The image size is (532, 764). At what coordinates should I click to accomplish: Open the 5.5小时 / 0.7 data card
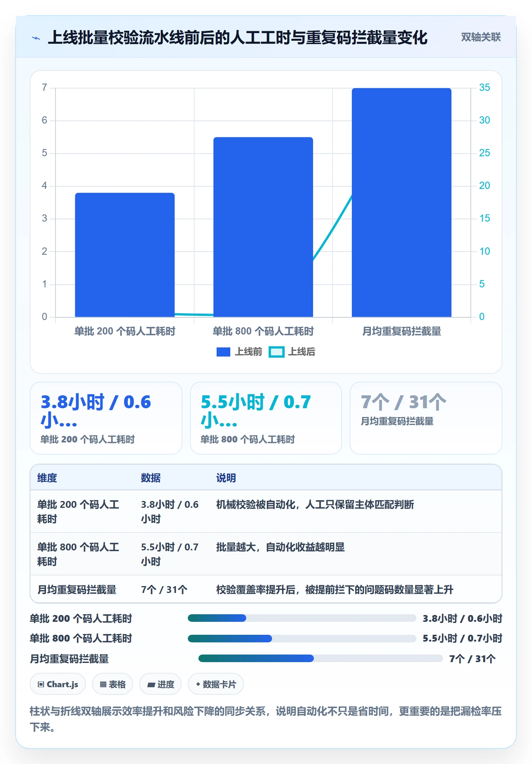point(266,418)
